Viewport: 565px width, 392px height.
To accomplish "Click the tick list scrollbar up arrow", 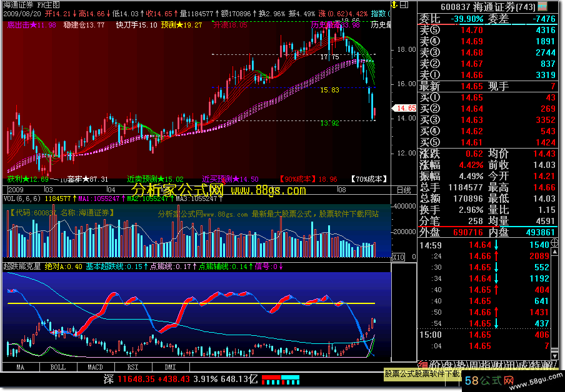I will [554, 252].
